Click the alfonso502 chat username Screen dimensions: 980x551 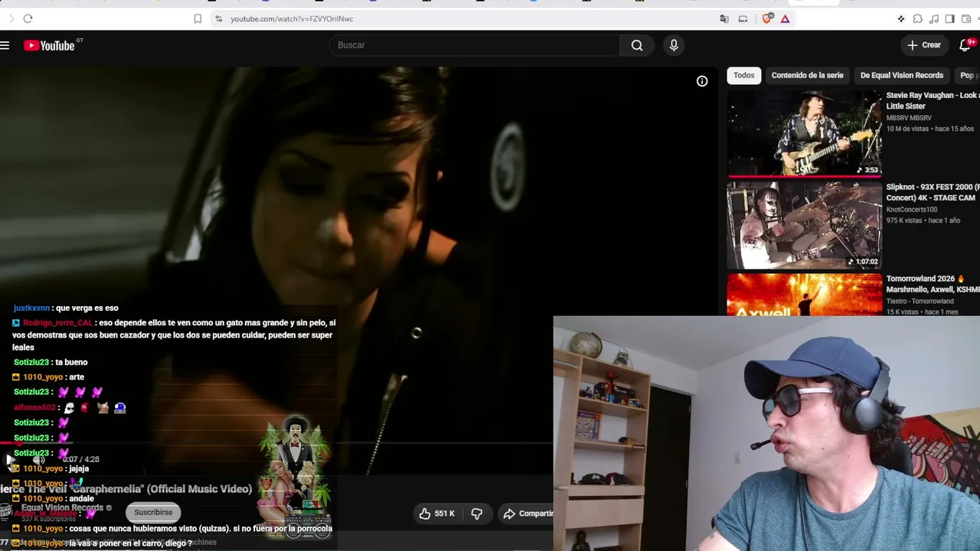coord(34,408)
